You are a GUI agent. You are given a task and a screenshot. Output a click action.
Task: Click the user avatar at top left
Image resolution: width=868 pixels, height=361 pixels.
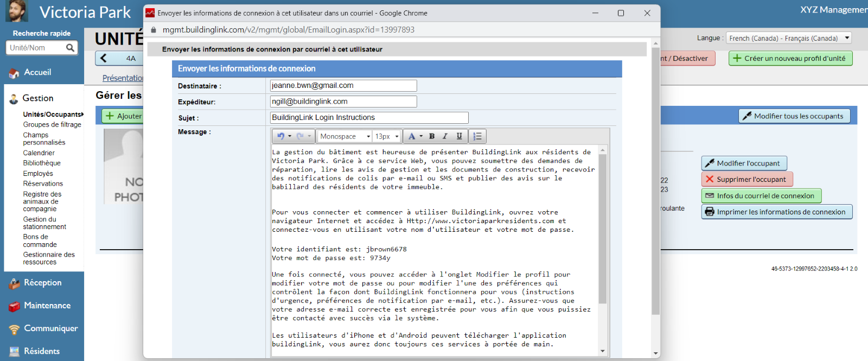[x=17, y=11]
